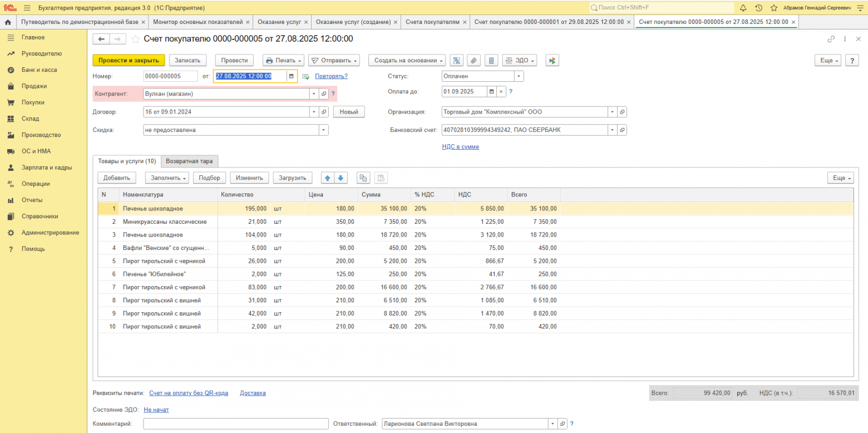Screen dimensions: 868x433
Task: Click the НДС в сумме link
Action: point(460,147)
